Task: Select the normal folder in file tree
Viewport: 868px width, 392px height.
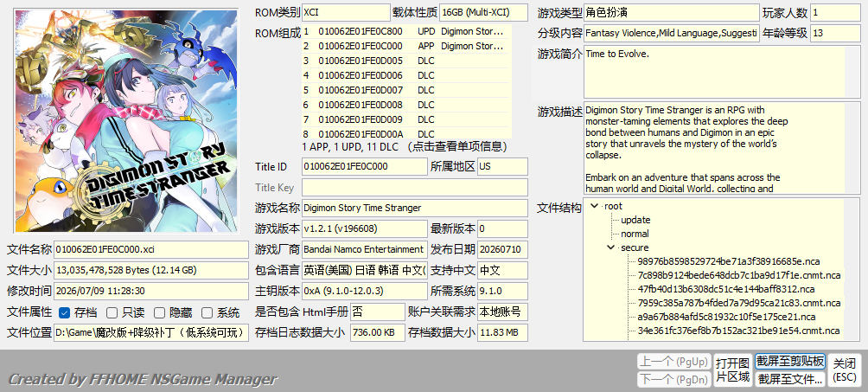Action: [x=635, y=234]
